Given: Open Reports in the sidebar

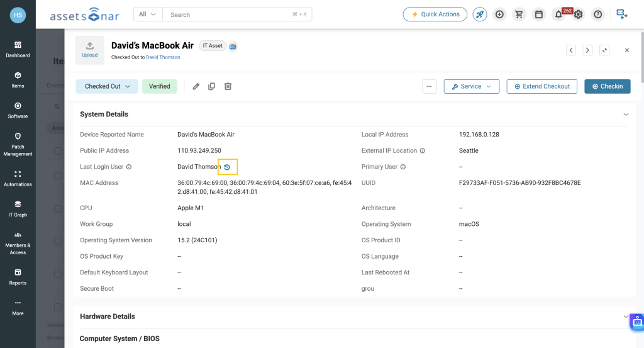Looking at the screenshot, I should 18,277.
